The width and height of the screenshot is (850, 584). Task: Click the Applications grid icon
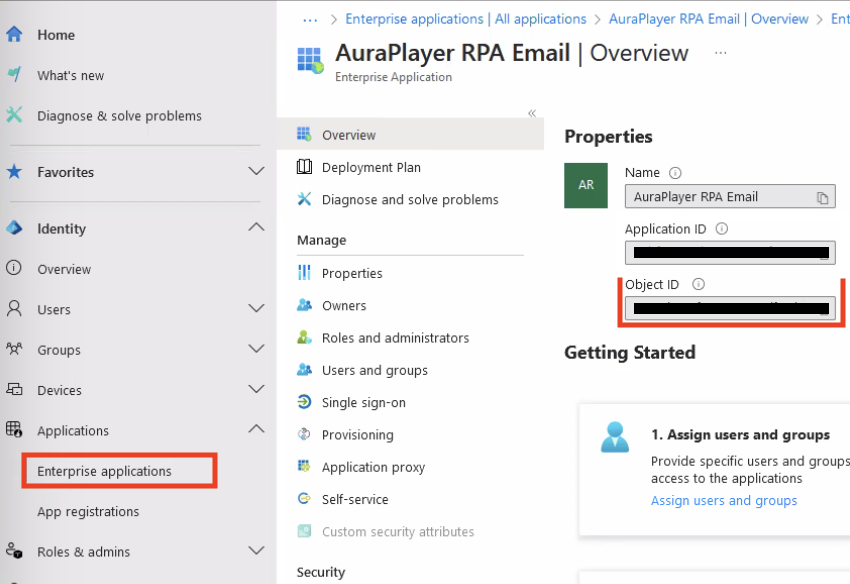pyautogui.click(x=14, y=429)
